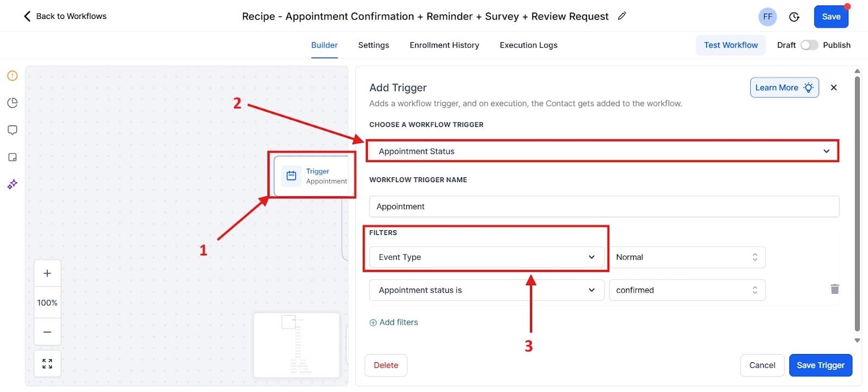Open the stats pie chart sidebar icon
The height and width of the screenshot is (392, 868).
[x=12, y=103]
